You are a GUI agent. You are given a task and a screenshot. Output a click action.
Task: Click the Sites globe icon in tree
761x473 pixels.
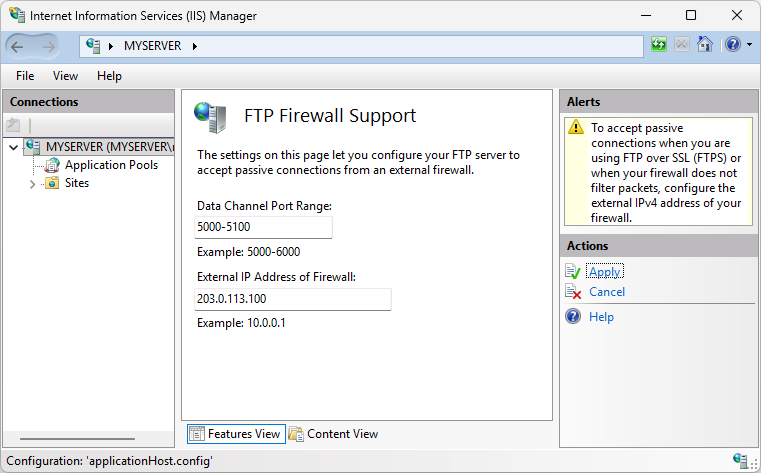click(x=52, y=183)
